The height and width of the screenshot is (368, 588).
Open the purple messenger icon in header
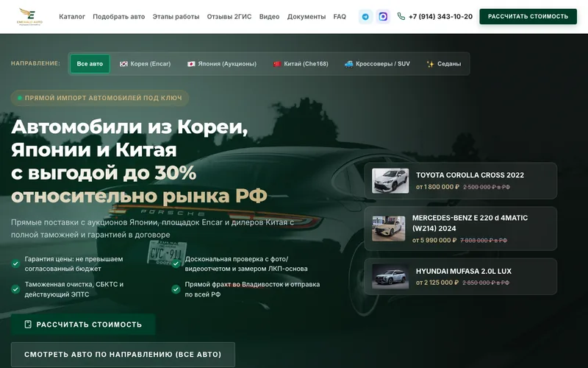click(x=383, y=16)
